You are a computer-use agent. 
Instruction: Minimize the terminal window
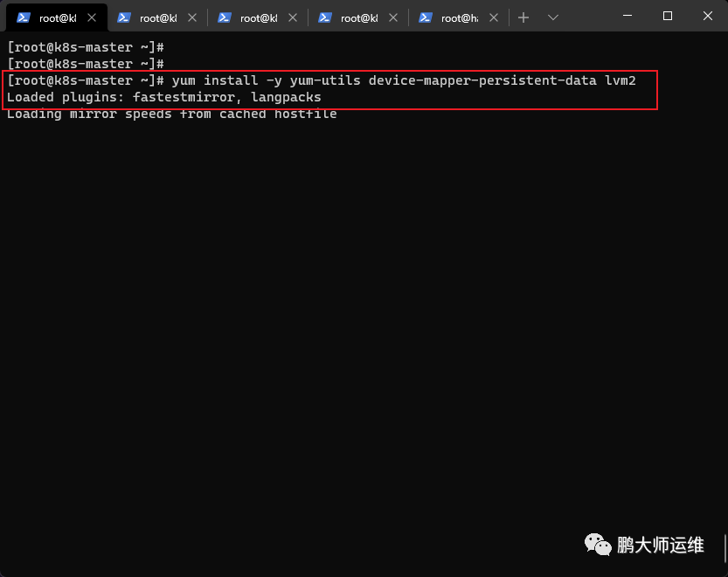(627, 16)
